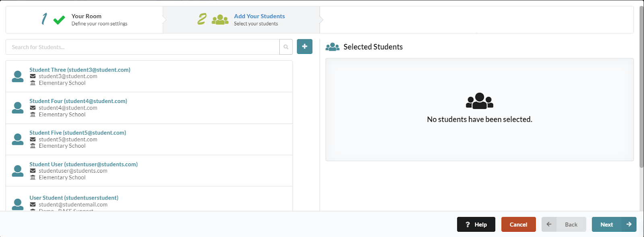
Task: Click envelope icon beside student3@student.com
Action: pyautogui.click(x=33, y=76)
